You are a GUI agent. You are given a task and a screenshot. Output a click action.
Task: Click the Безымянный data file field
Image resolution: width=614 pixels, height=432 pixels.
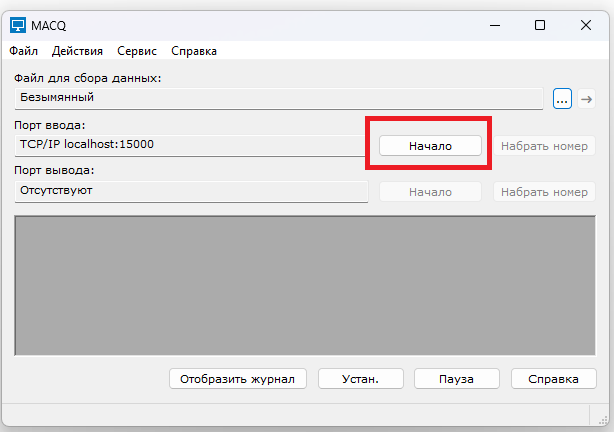coord(278,98)
